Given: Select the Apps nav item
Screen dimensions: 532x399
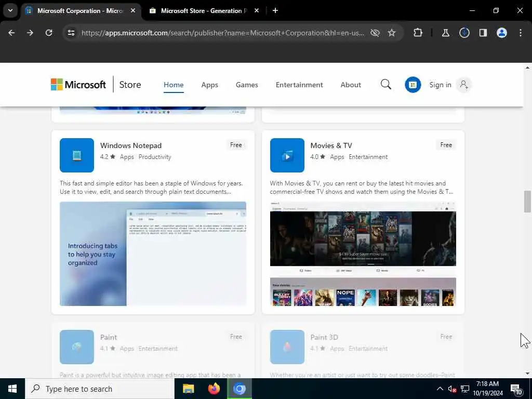Looking at the screenshot, I should click(209, 85).
